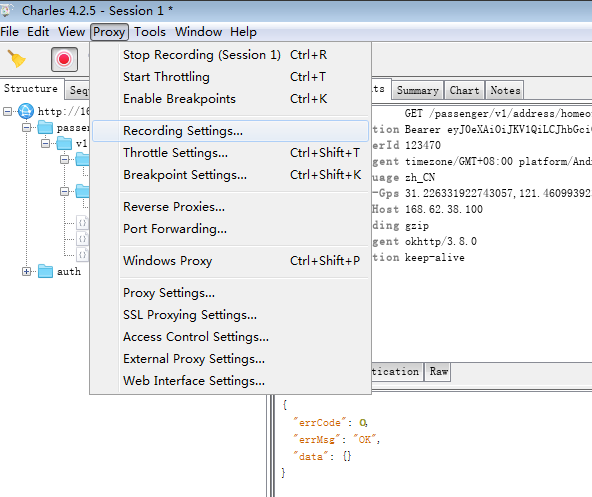Click the v1 folder icon
The width and height of the screenshot is (592, 497).
pyautogui.click(x=64, y=144)
